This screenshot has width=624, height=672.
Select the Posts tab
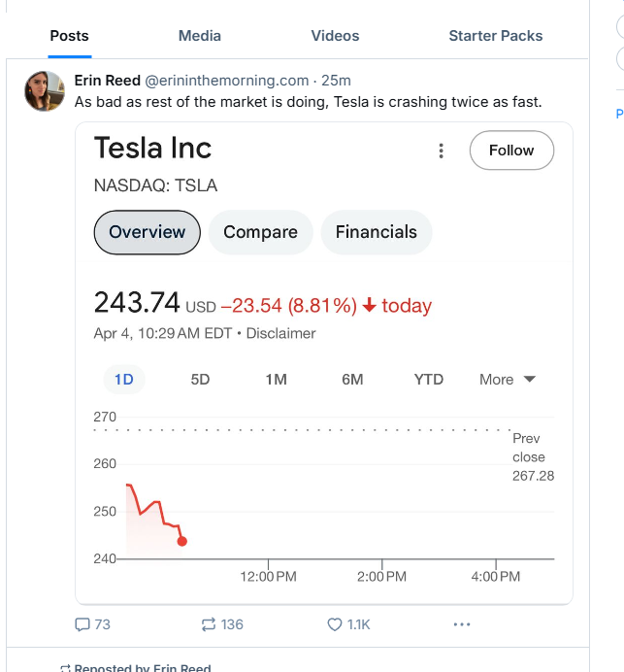point(69,36)
